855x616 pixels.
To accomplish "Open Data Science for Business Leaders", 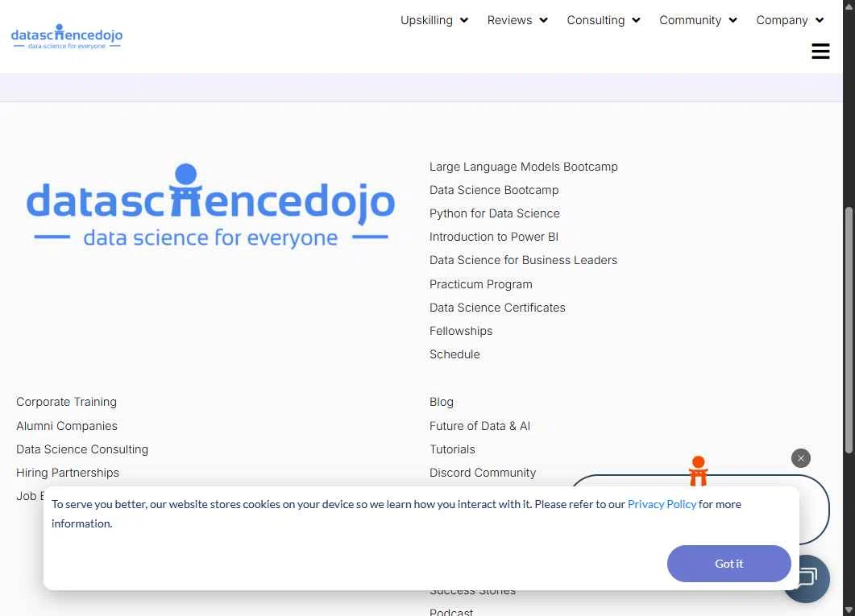I will point(523,260).
